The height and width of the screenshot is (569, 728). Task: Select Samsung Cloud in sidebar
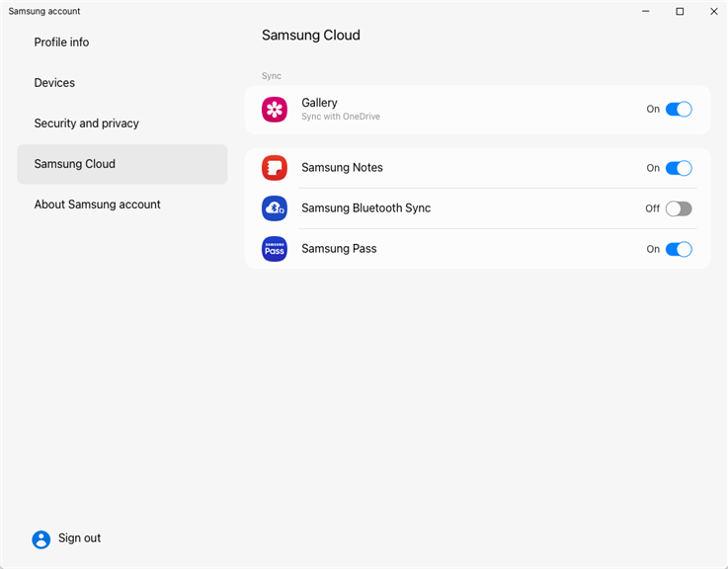(122, 164)
